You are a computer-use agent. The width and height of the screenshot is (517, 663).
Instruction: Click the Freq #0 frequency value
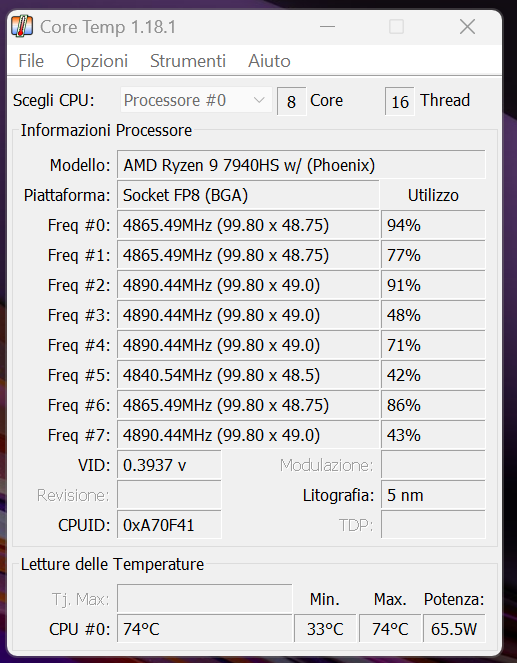(x=248, y=225)
